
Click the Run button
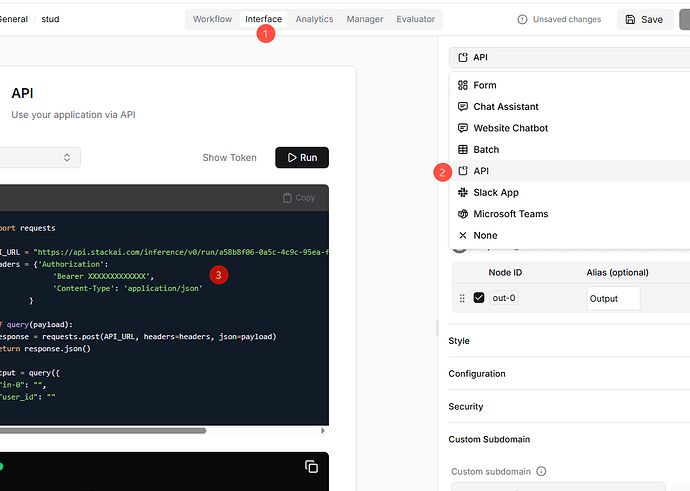point(302,158)
